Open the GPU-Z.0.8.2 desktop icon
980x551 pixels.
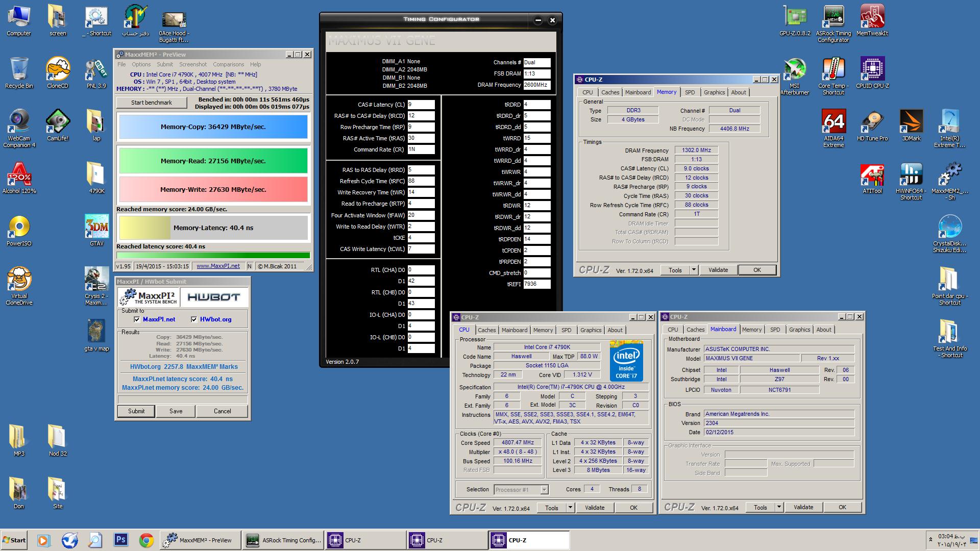[x=795, y=21]
